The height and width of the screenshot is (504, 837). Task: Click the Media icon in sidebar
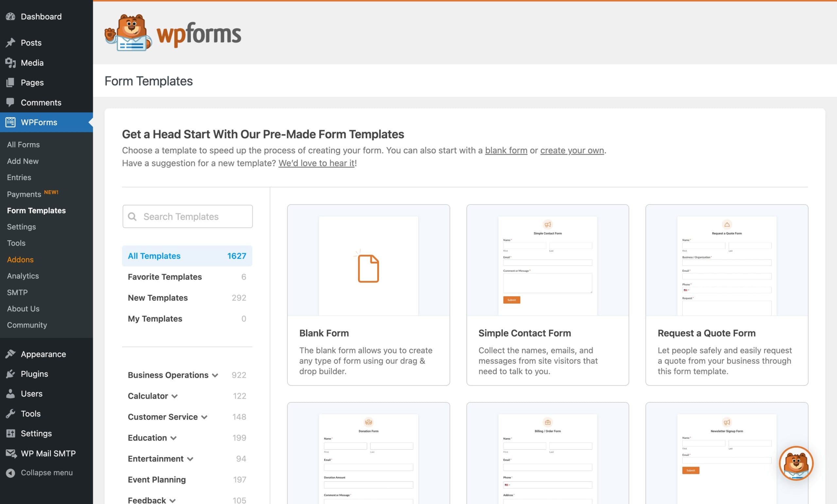10,62
